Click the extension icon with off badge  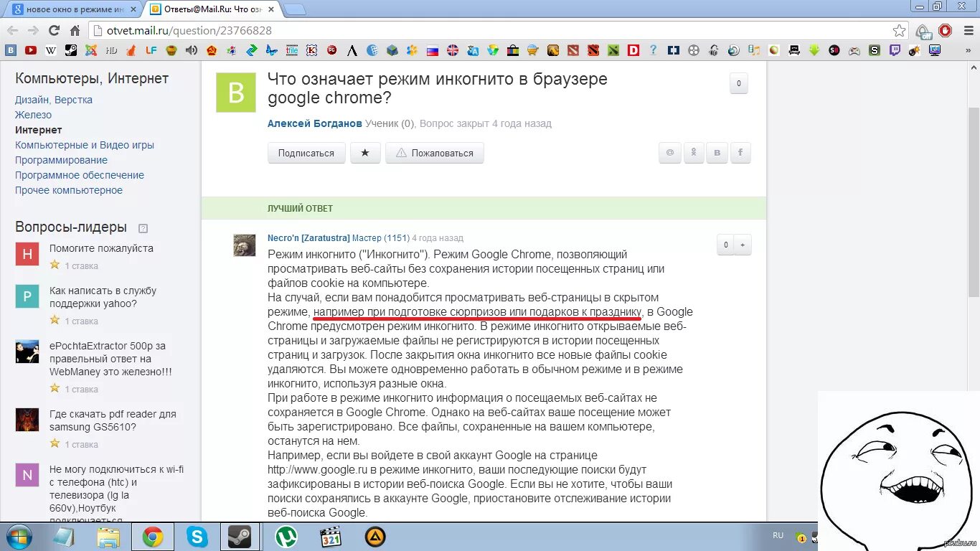(924, 31)
